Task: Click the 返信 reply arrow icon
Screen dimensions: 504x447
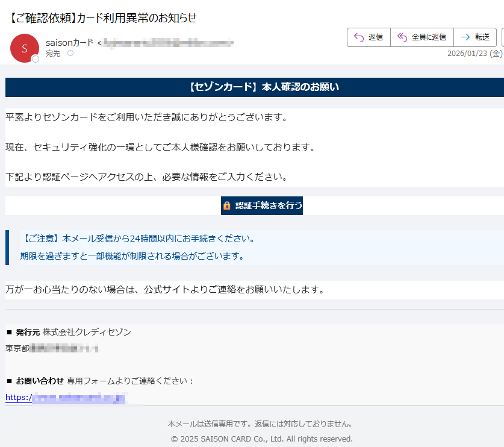Action: (x=359, y=37)
